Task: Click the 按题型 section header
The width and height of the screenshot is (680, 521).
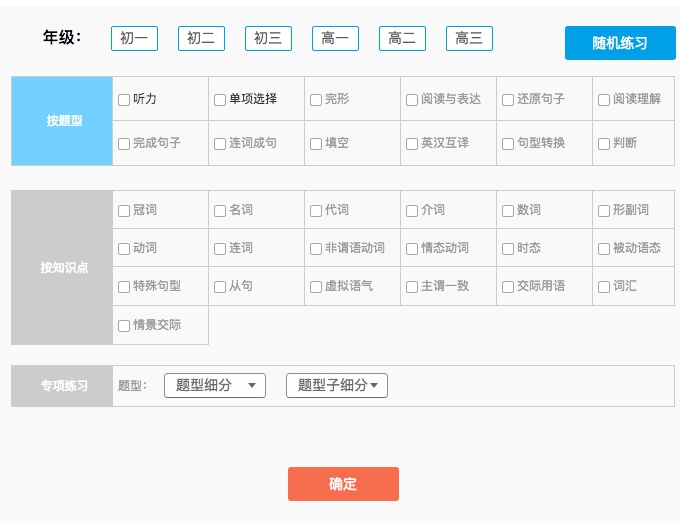Action: [x=62, y=121]
